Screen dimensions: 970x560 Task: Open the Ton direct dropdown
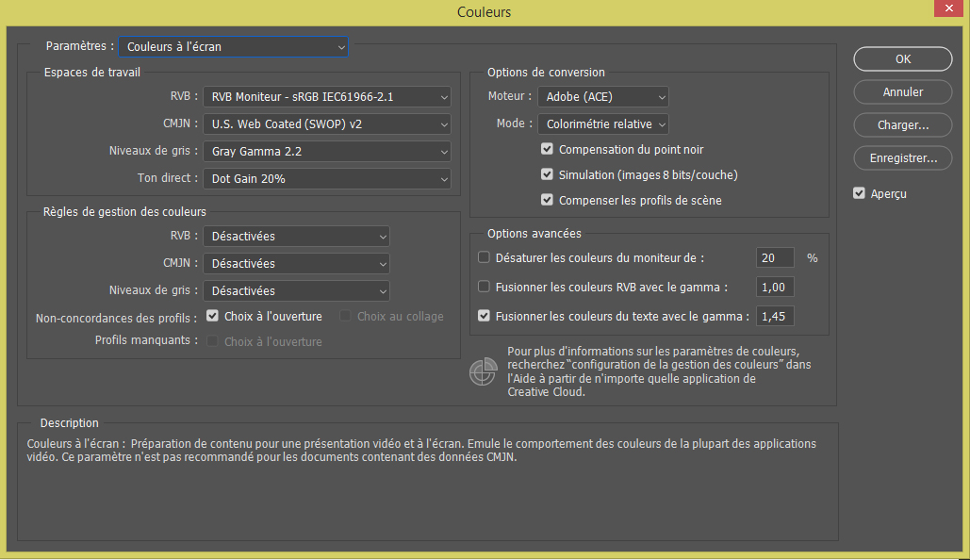(326, 178)
